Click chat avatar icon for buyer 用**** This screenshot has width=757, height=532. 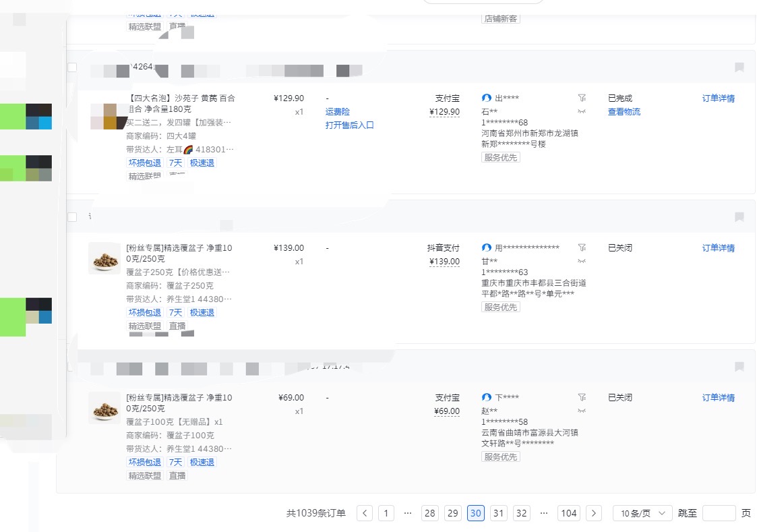tap(487, 248)
